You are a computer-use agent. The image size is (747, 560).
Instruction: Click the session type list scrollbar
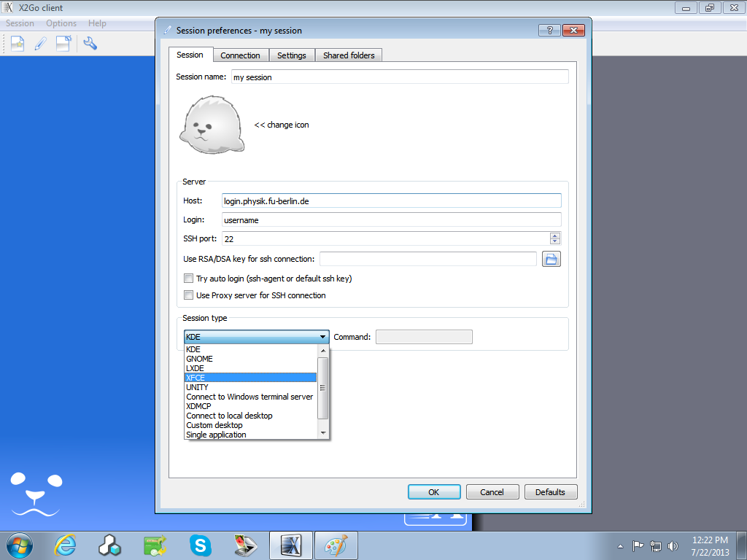pyautogui.click(x=323, y=388)
